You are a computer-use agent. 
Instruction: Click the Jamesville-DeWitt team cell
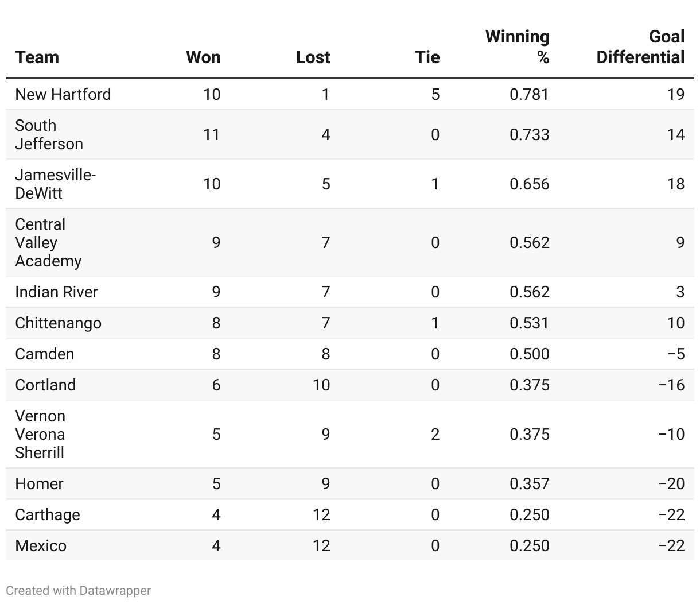click(55, 184)
